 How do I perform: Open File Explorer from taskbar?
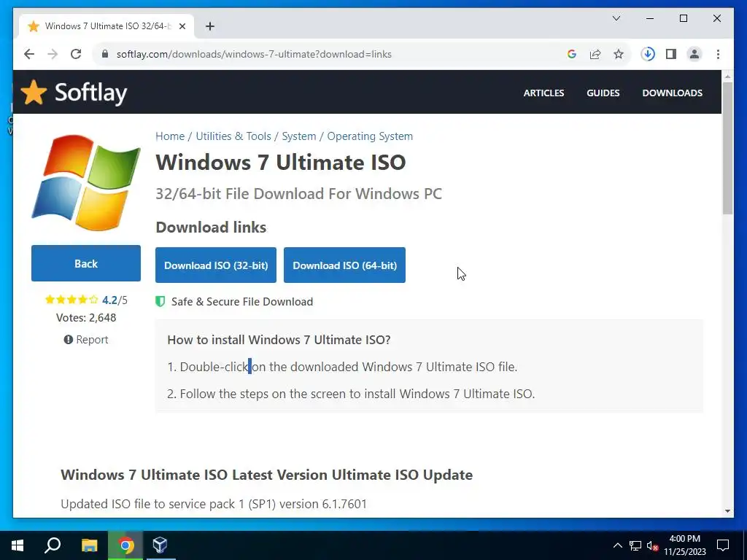89,545
